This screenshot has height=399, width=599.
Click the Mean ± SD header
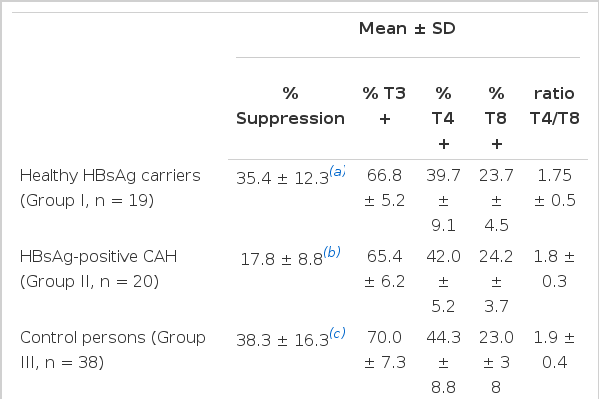407,29
